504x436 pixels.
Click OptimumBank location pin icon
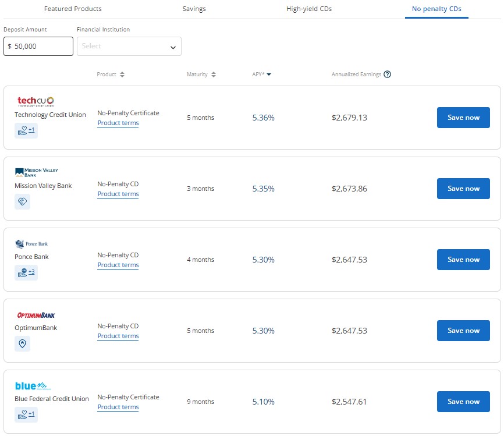(x=22, y=343)
